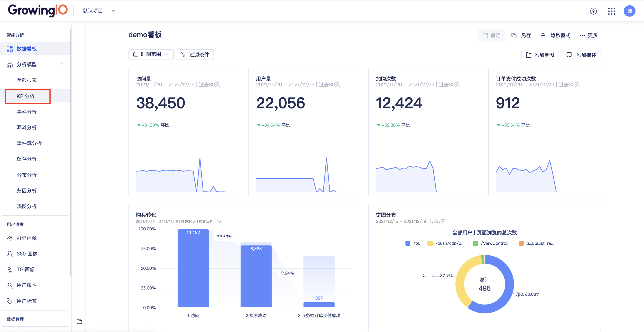Click the 订单支付成功次数 912 value
This screenshot has width=644, height=332.
point(508,103)
